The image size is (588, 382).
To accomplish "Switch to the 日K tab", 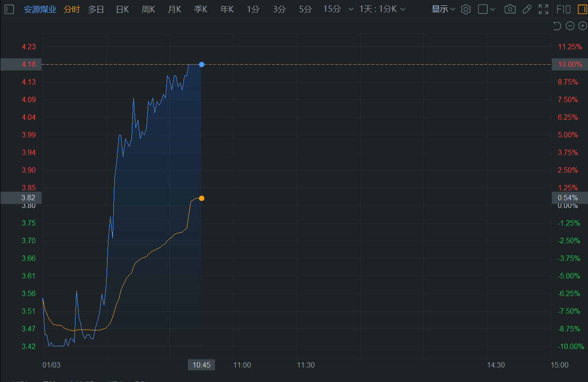I will click(122, 9).
